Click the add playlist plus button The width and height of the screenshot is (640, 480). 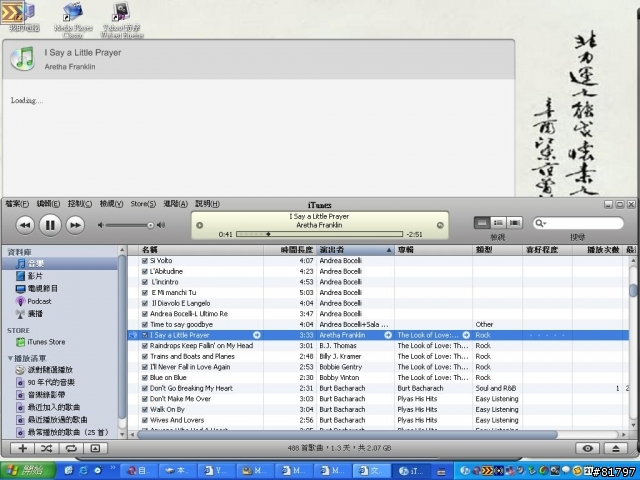22,448
